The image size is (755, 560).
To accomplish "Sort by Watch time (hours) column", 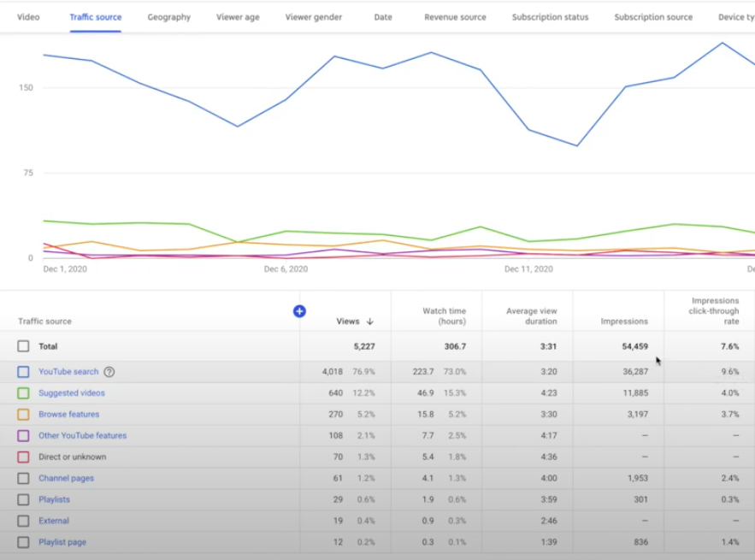I will [444, 315].
